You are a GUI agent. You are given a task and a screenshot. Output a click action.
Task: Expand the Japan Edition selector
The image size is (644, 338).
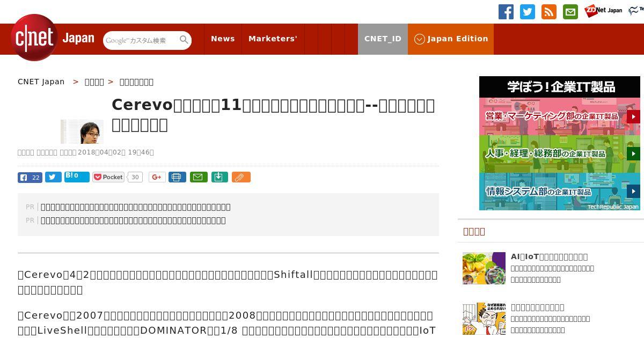coord(451,39)
